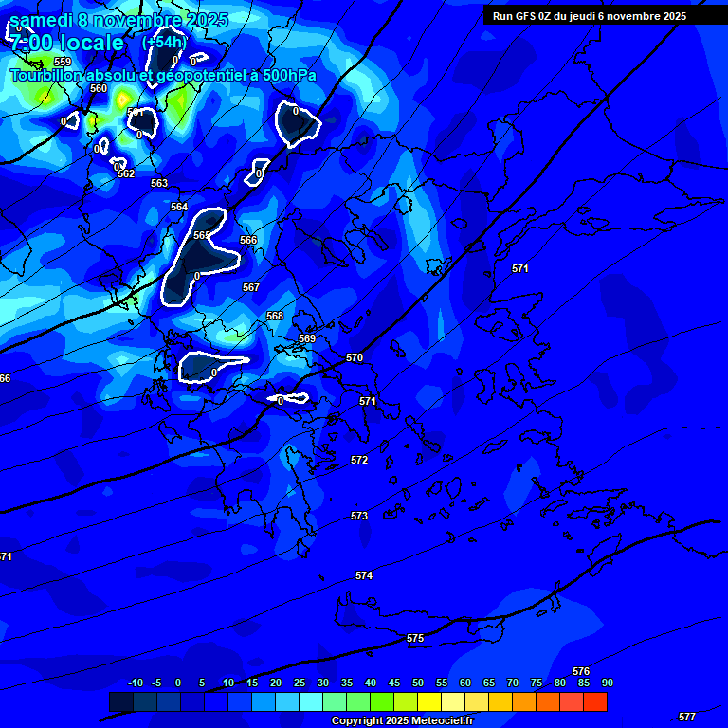The width and height of the screenshot is (728, 728).
Task: Click the darkest legend swatch below -10
Action: pos(121,702)
